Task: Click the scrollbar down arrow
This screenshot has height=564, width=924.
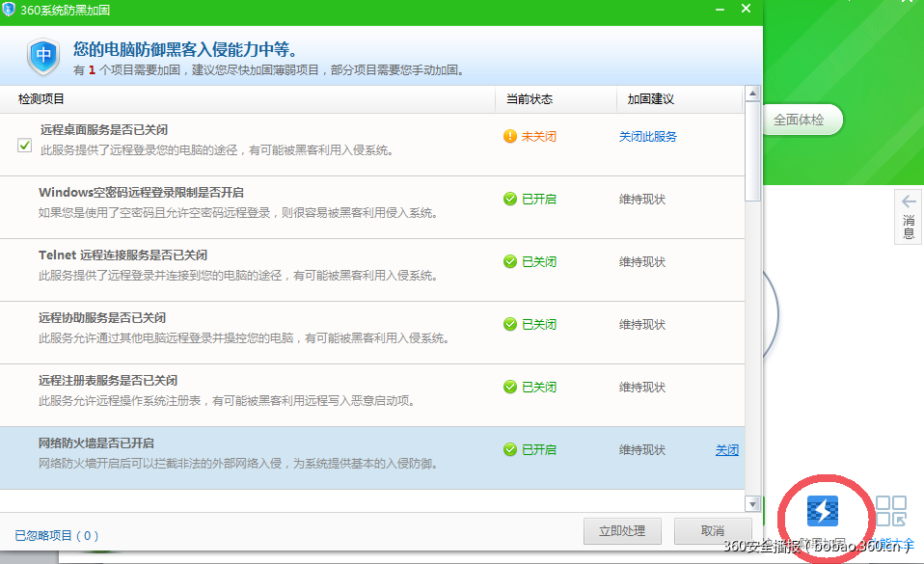Action: [751, 501]
